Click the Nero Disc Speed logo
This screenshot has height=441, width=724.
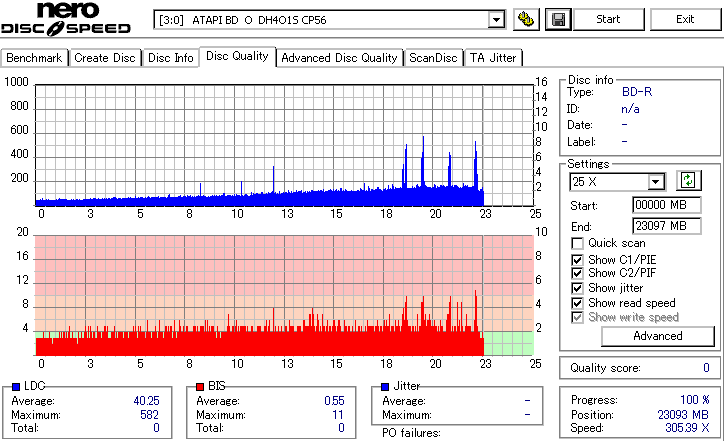[x=66, y=19]
